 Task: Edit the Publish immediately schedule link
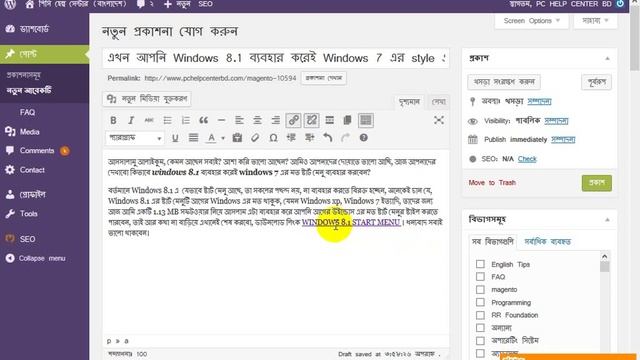click(x=563, y=140)
